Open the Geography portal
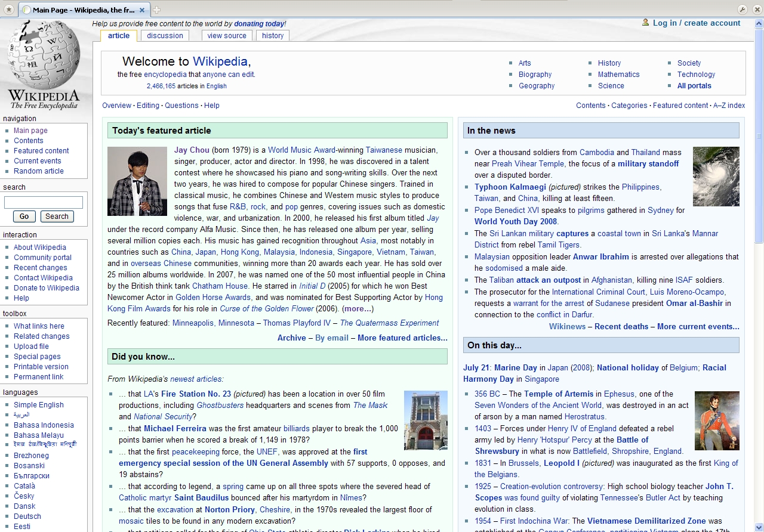The image size is (764, 532). pyautogui.click(x=537, y=86)
